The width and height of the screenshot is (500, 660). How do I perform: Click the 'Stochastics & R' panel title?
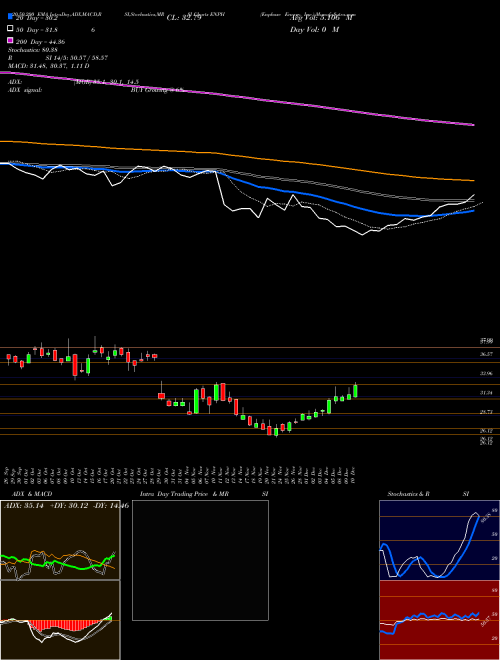408,494
